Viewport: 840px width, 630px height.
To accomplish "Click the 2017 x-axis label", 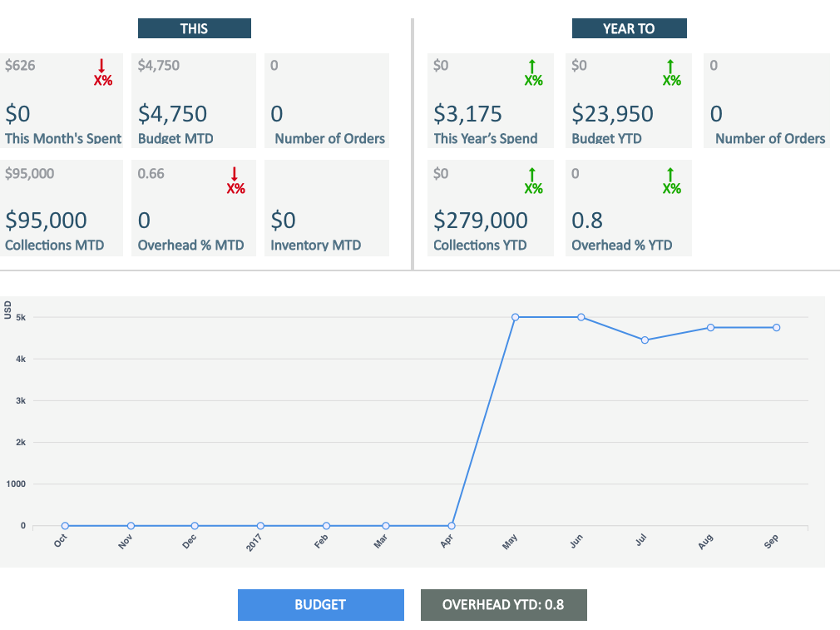I will click(254, 543).
